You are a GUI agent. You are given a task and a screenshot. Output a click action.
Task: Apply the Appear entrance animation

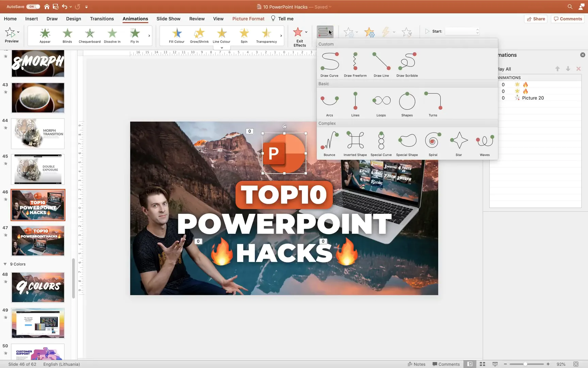45,35
